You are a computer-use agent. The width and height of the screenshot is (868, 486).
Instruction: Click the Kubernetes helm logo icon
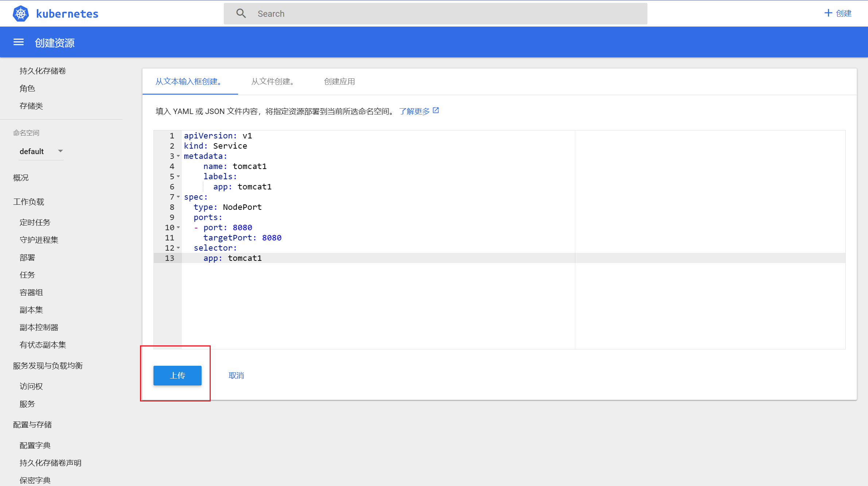tap(20, 13)
